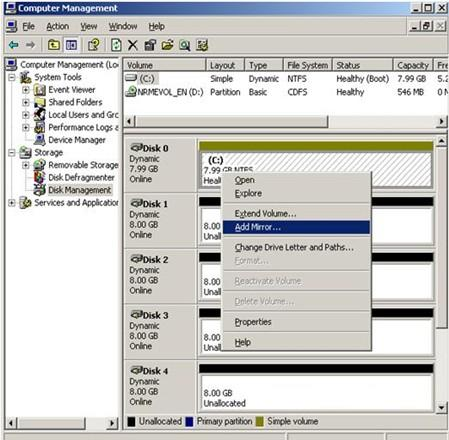Click the disk pane scroll-up arrow

click(442, 141)
